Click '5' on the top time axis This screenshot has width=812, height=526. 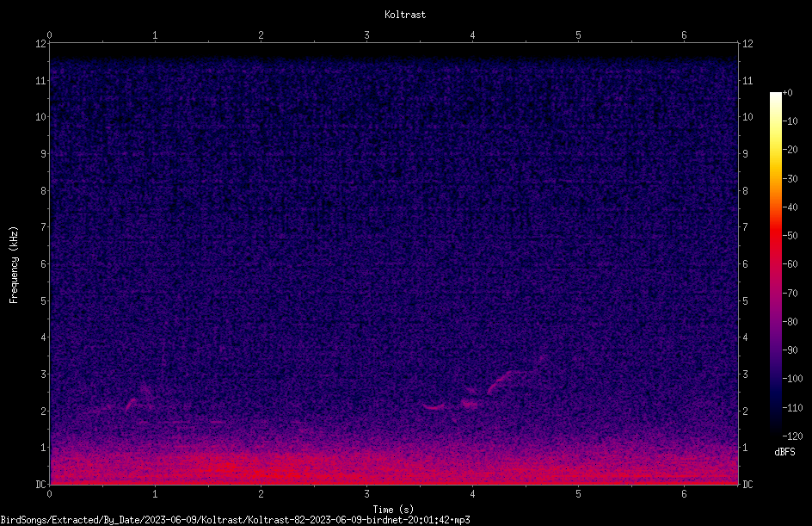(x=578, y=35)
